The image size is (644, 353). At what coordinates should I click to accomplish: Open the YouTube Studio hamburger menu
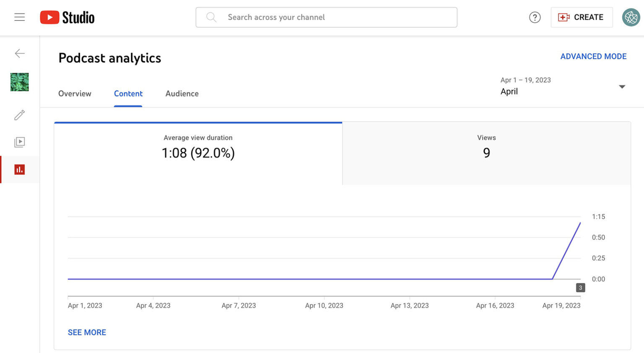(x=19, y=17)
